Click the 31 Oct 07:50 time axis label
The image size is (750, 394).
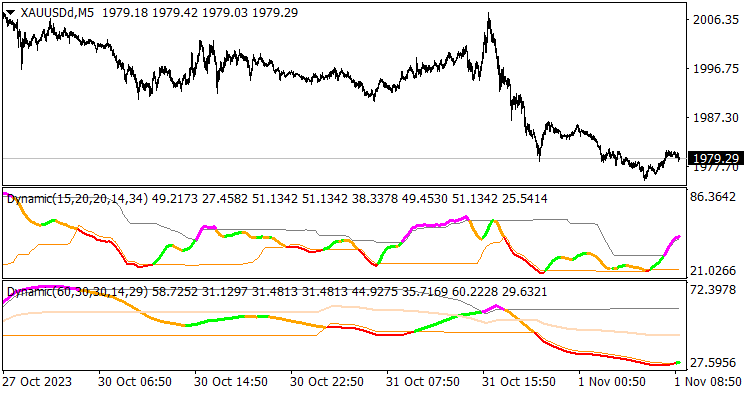tap(423, 382)
